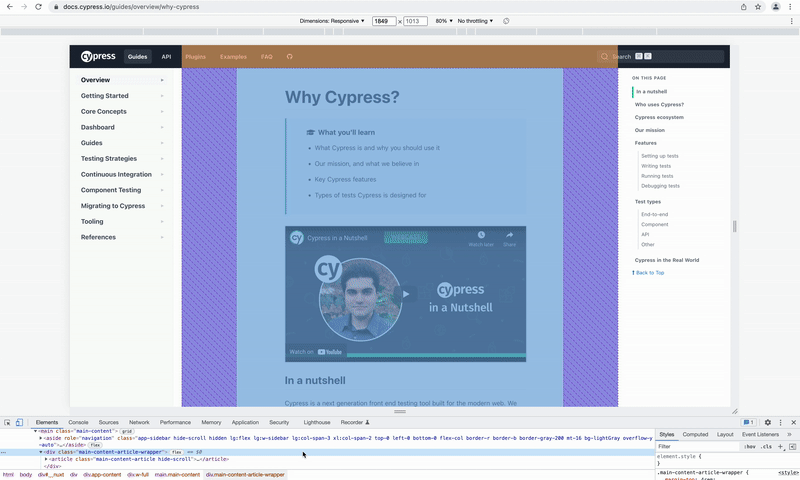Click the share icon in the address bar
The image size is (800, 480).
point(743,7)
